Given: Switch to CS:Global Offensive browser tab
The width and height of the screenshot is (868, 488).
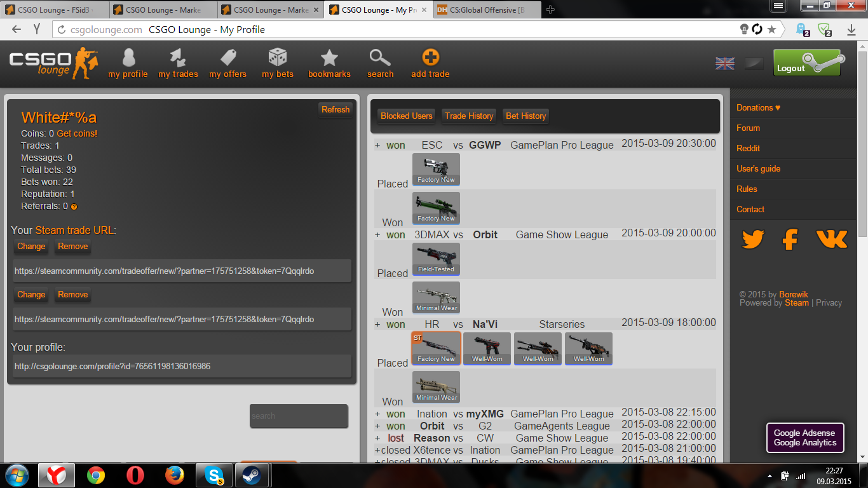Looking at the screenshot, I should coord(488,10).
